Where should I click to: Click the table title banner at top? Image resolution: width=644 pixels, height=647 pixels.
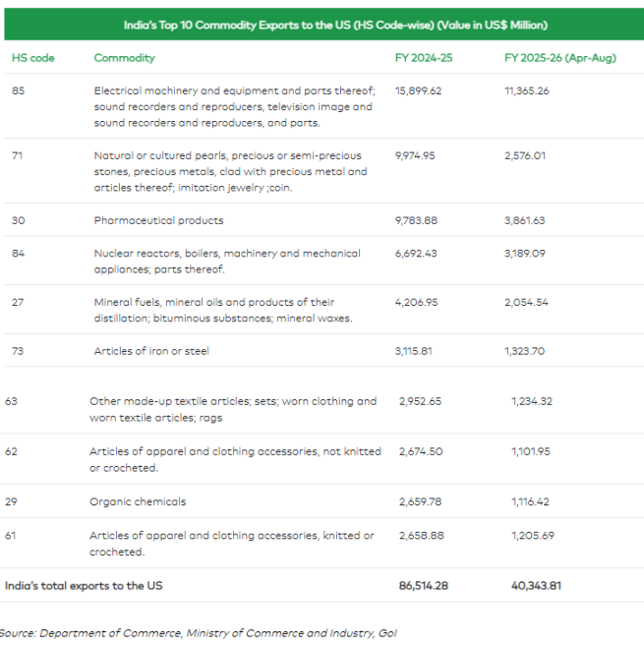pyautogui.click(x=322, y=25)
